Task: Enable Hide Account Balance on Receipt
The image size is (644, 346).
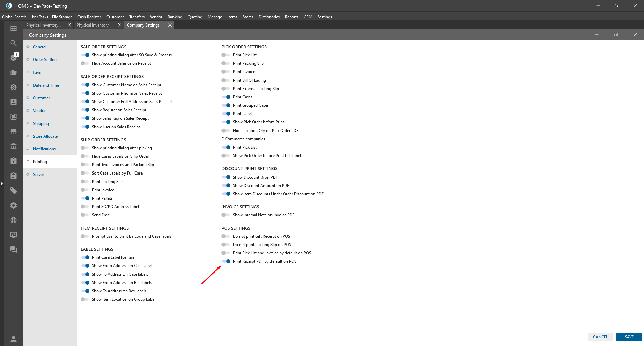Action: pyautogui.click(x=85, y=63)
